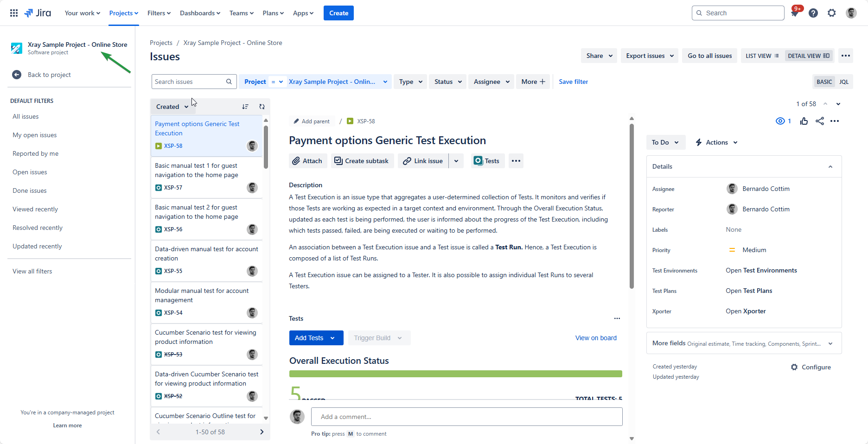Open the Actions dropdown
The height and width of the screenshot is (444, 868).
tap(717, 142)
